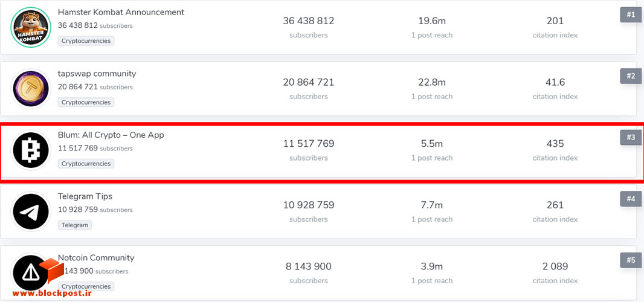Click the orange blockpost cube logo
Screen dimensions: 644x302
[x=51, y=270]
